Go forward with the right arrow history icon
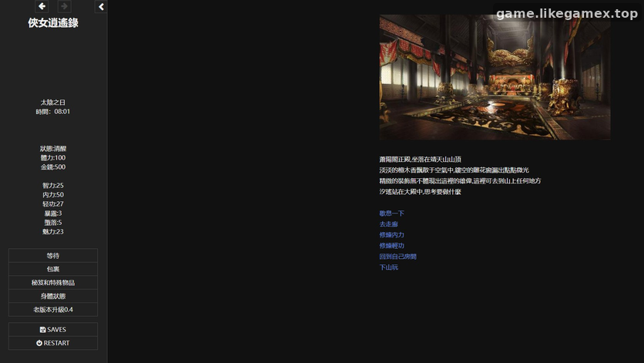The height and width of the screenshot is (363, 644). (x=64, y=6)
